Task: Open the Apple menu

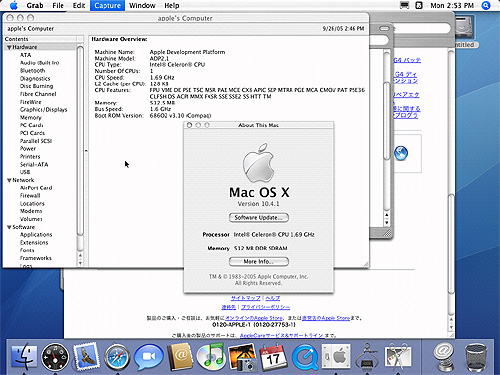Action: [x=14, y=5]
